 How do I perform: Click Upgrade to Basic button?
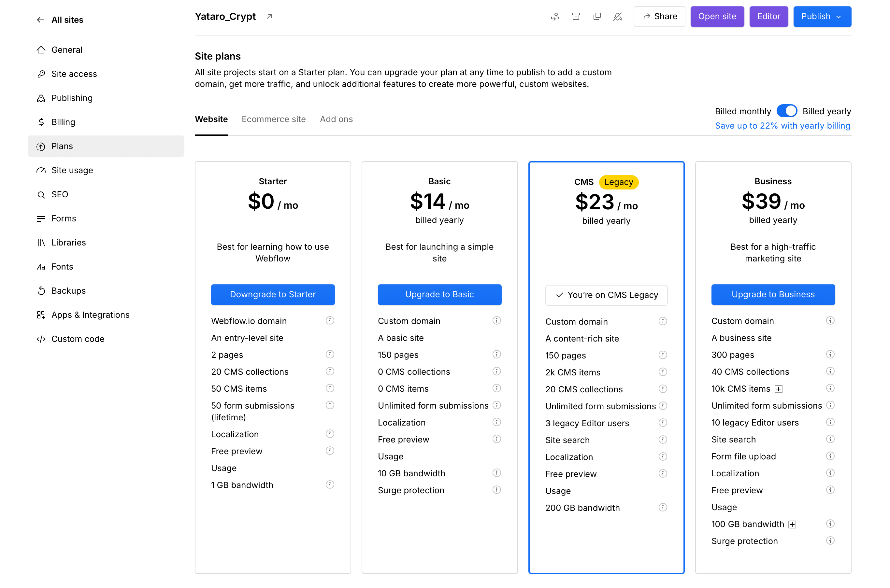tap(439, 294)
